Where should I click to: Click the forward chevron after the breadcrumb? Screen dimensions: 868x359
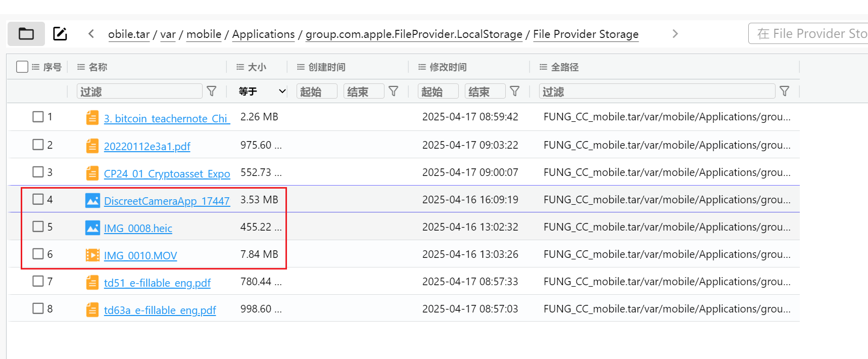675,34
